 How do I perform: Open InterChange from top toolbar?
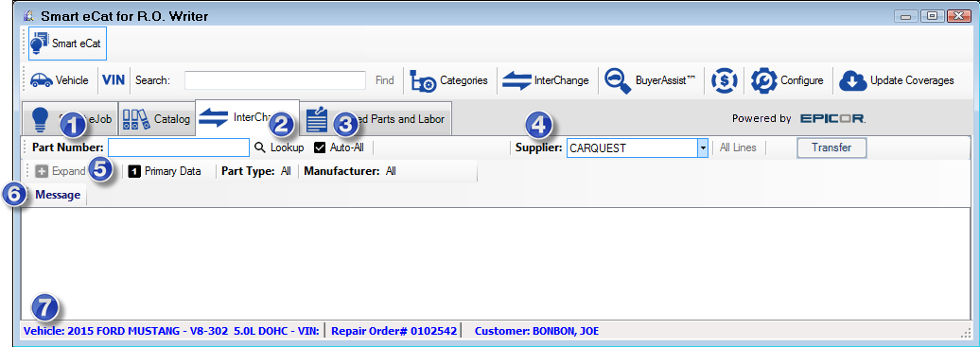pyautogui.click(x=546, y=80)
